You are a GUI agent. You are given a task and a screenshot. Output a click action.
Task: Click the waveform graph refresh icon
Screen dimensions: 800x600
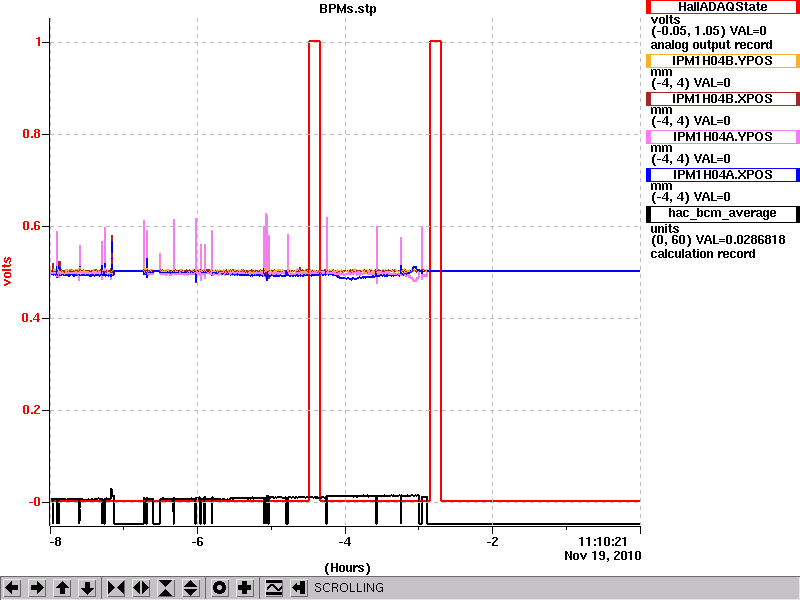tap(274, 588)
